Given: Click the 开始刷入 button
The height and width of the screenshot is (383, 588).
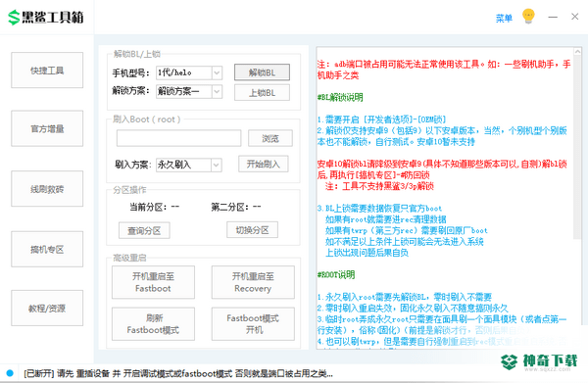Looking at the screenshot, I should [x=264, y=164].
